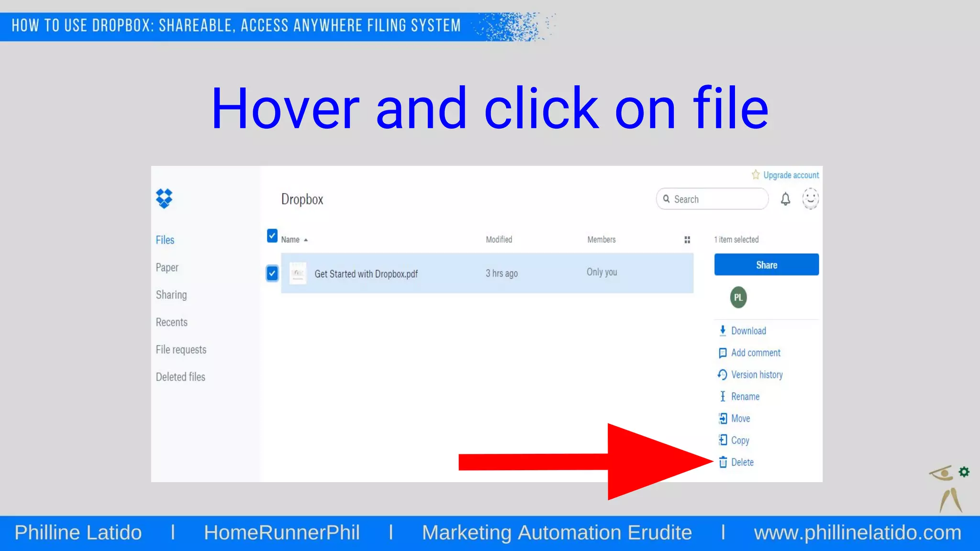The width and height of the screenshot is (980, 551).
Task: Click the Add comment link text
Action: coord(756,353)
